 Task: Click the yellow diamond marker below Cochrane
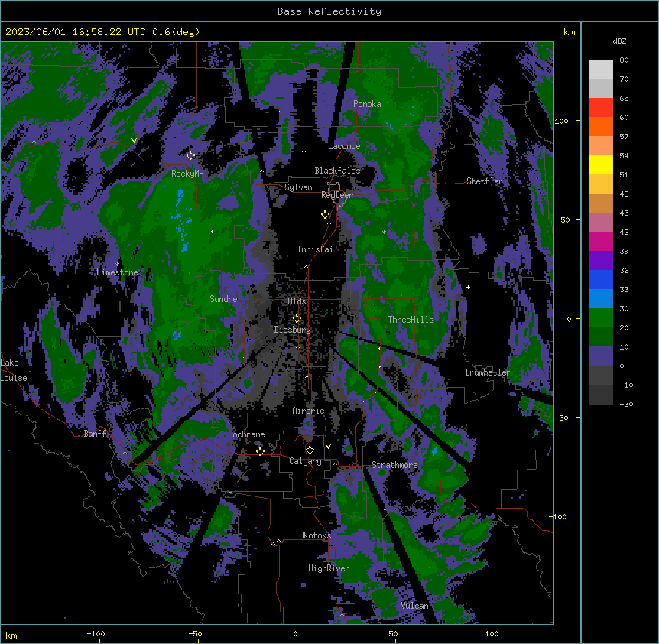260,451
